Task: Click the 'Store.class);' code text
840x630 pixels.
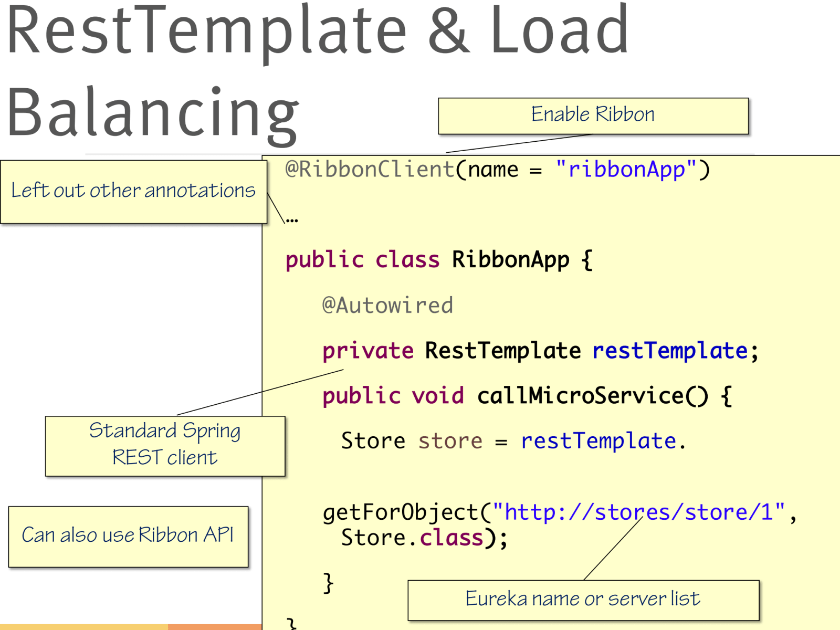Action: (x=424, y=538)
